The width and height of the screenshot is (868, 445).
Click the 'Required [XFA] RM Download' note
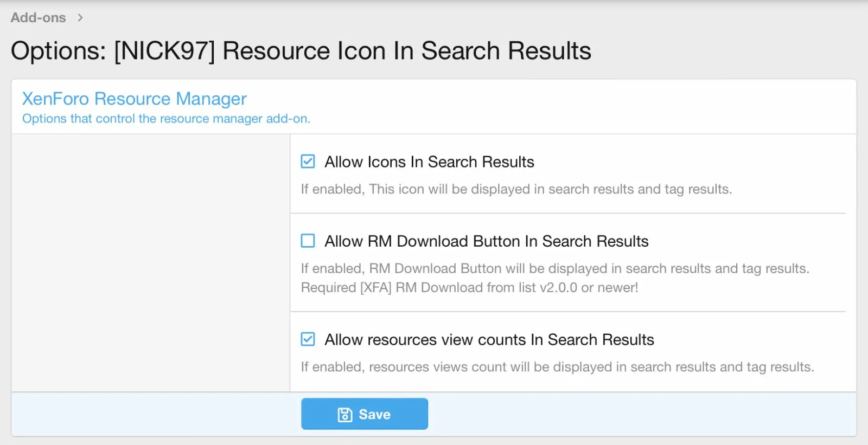(469, 288)
